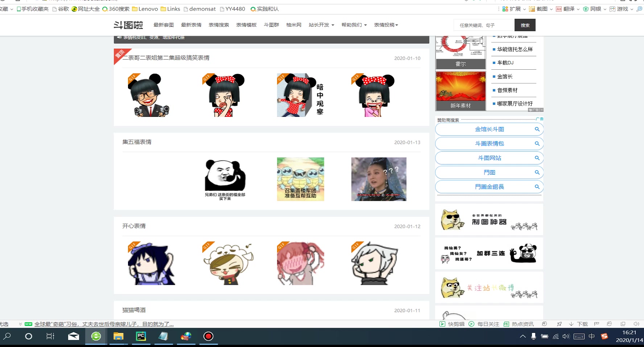The image size is (644, 347).
Task: Open the 开心表情 post title
Action: click(x=134, y=226)
